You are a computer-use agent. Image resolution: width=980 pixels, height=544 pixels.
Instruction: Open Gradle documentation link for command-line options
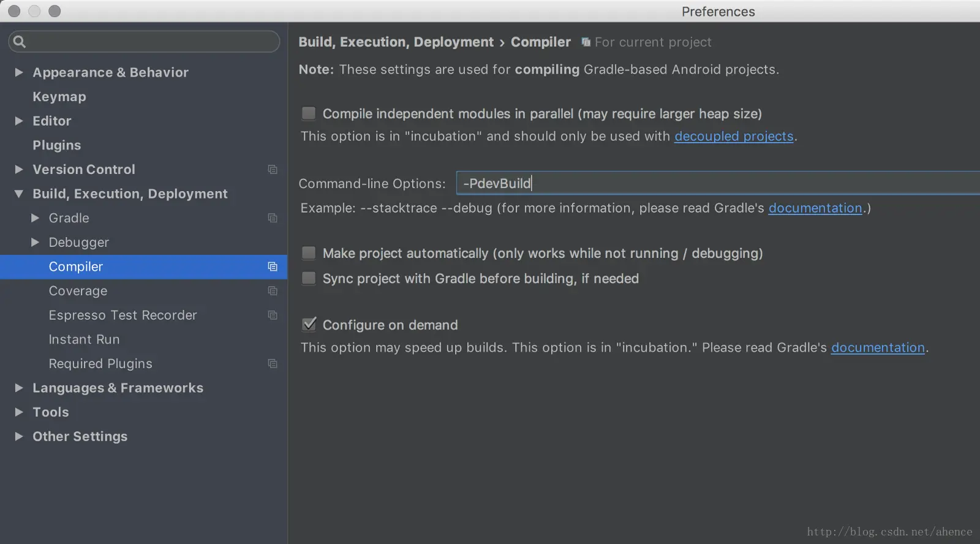point(815,208)
